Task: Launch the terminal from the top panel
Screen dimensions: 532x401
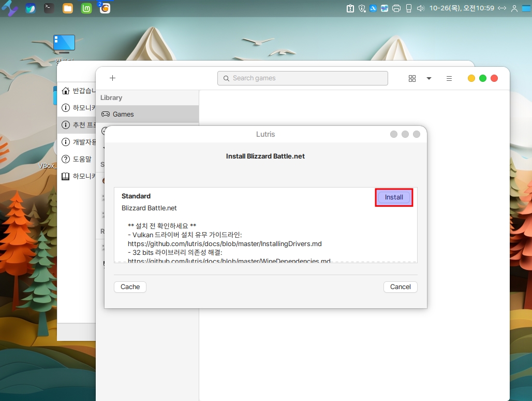Action: pos(49,8)
